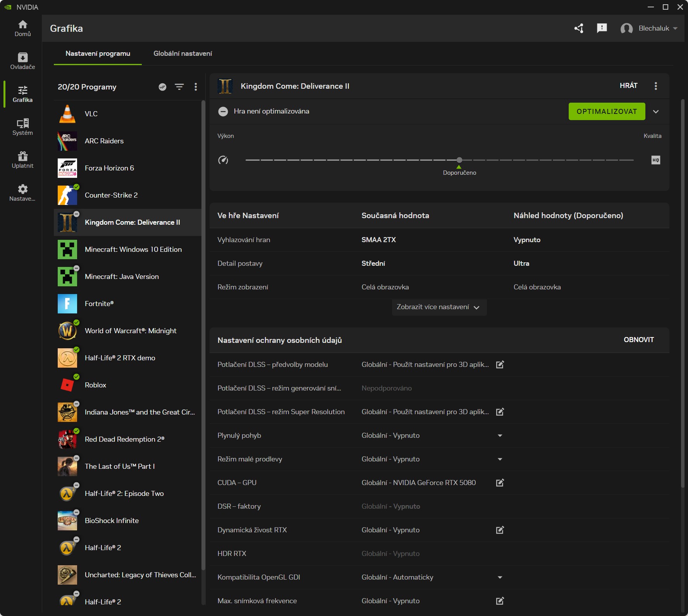Switch to Nastavení programu tab
Screen dimensions: 688x616
pyautogui.click(x=98, y=53)
